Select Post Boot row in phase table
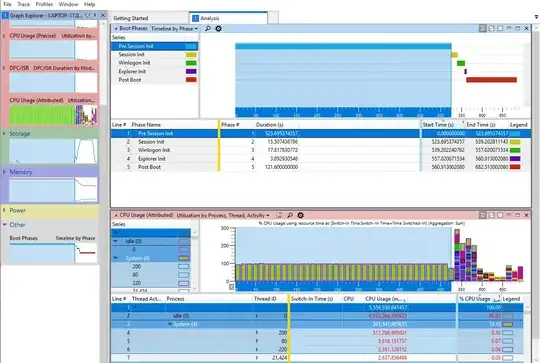Screen dimensions: 540x363 321,167
